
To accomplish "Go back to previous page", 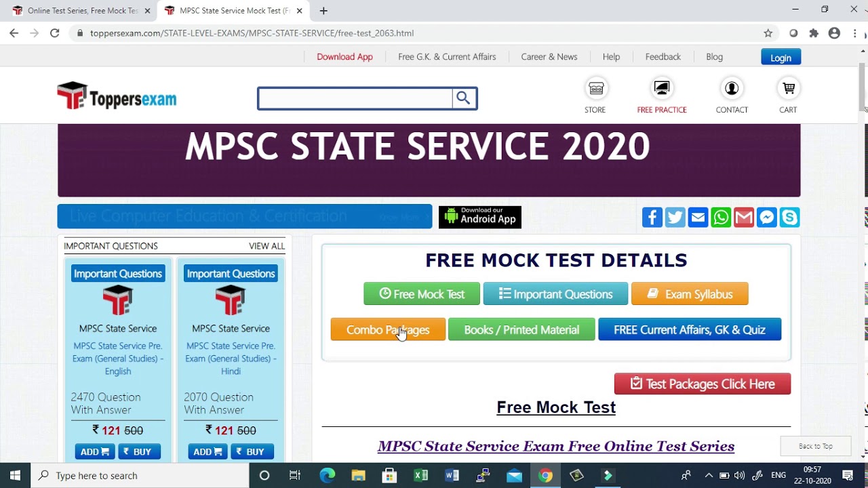I will click(14, 33).
